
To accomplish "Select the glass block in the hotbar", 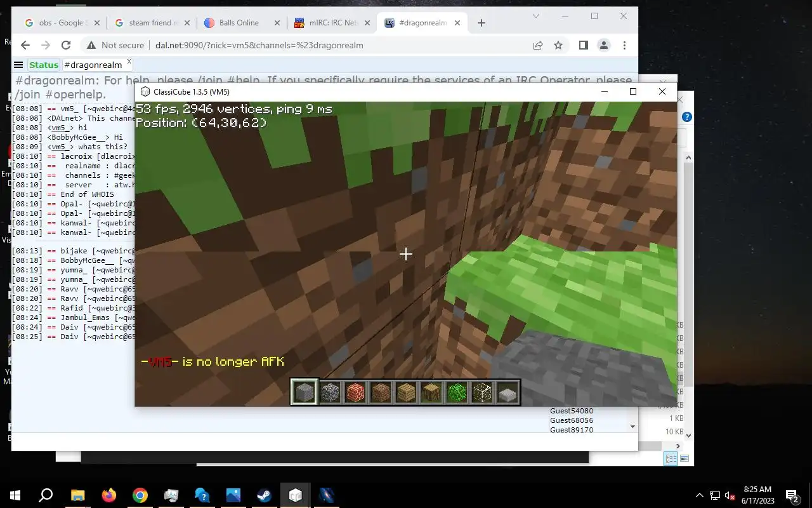I will [x=482, y=392].
